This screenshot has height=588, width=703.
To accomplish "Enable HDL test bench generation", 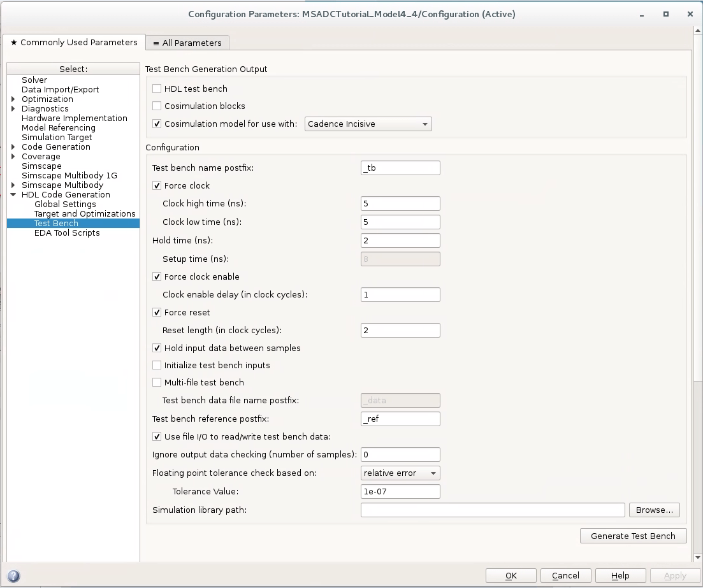I will (156, 89).
